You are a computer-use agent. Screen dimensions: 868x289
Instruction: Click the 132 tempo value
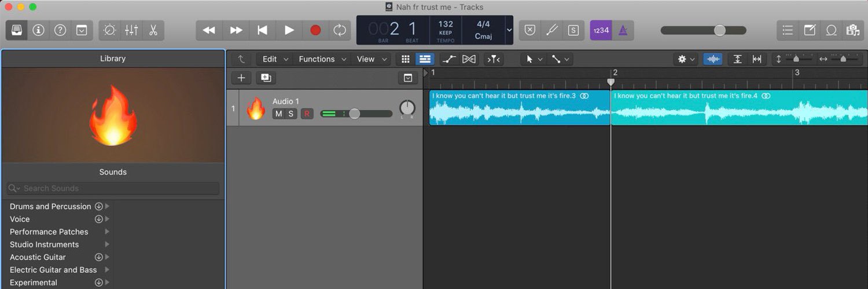pos(446,24)
